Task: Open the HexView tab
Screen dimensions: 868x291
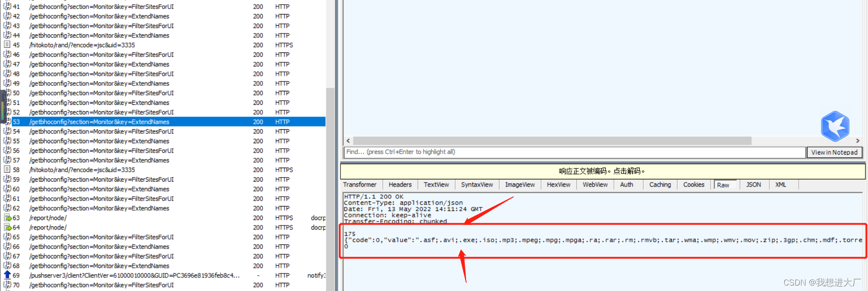Action: (559, 184)
